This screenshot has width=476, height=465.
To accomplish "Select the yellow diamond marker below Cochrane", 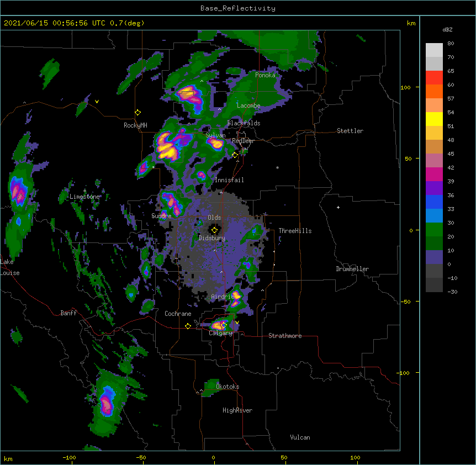I will [188, 326].
